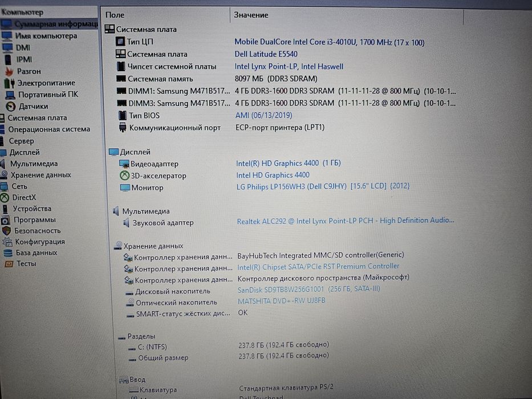Open Intel Chipset SATA/PCIe RST Premium link
Viewport: 532px width, 399px height.
(318, 267)
